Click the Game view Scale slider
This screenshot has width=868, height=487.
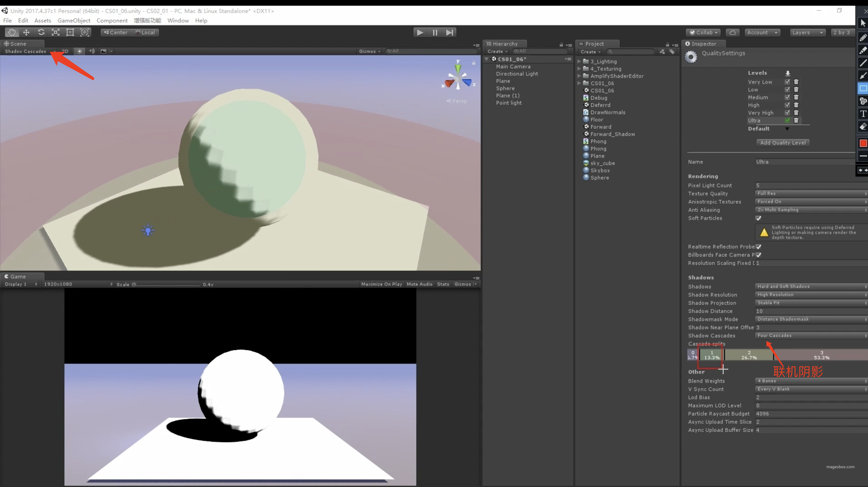[x=167, y=284]
